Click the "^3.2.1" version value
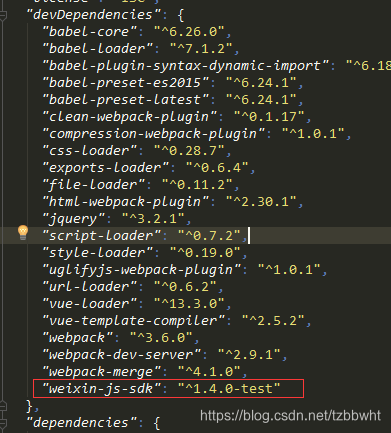The image size is (391, 433). pos(154,219)
